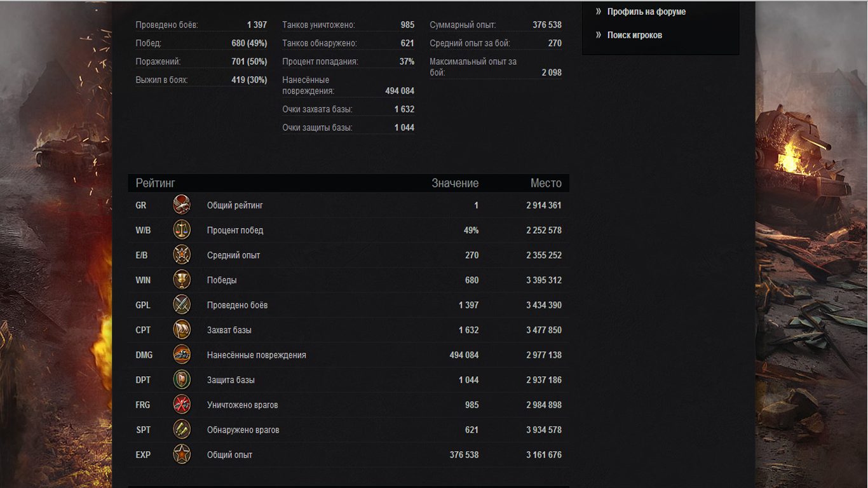Select the Нанесённые повреждения rating row label

(x=256, y=355)
